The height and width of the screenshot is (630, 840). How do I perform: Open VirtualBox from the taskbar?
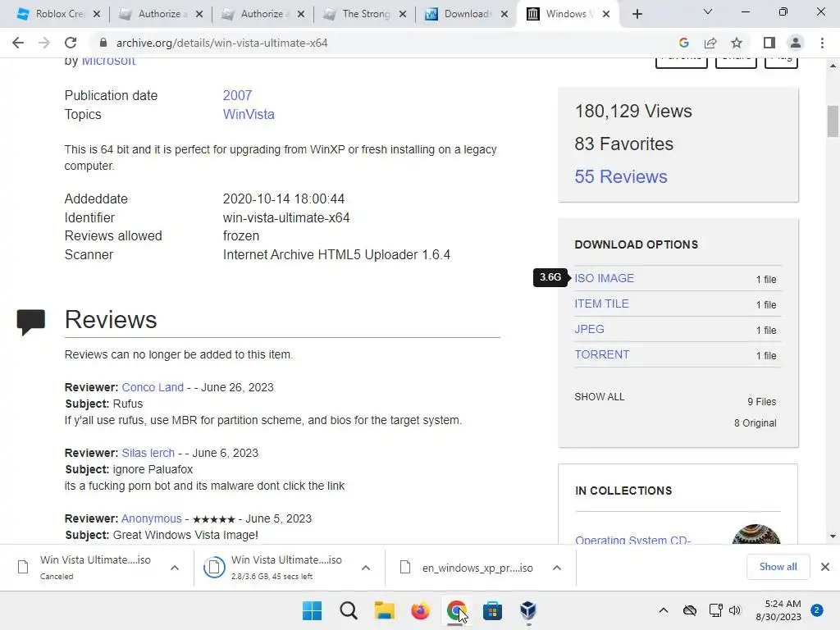[528, 610]
